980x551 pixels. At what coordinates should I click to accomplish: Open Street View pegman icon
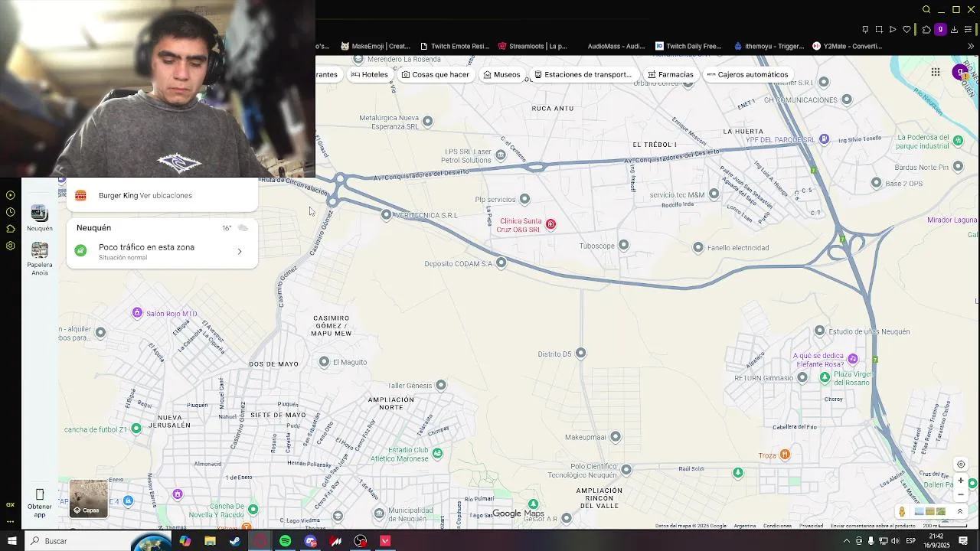click(x=903, y=512)
